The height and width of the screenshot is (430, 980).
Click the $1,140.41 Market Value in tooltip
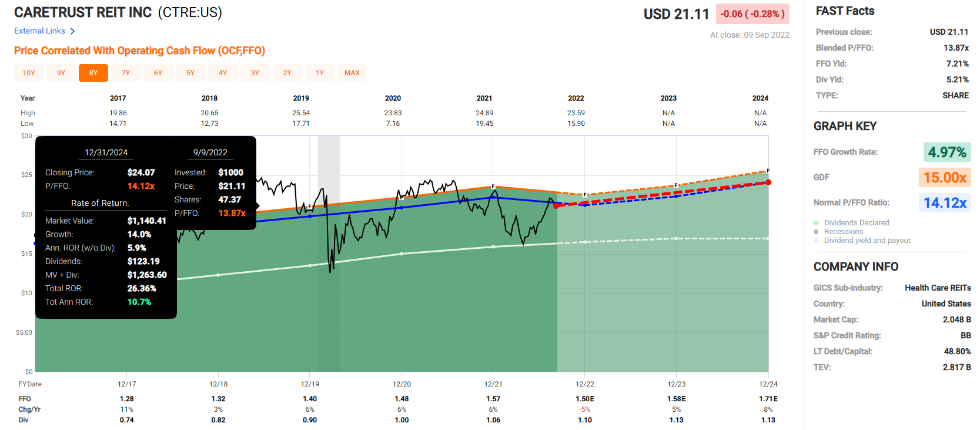point(147,221)
